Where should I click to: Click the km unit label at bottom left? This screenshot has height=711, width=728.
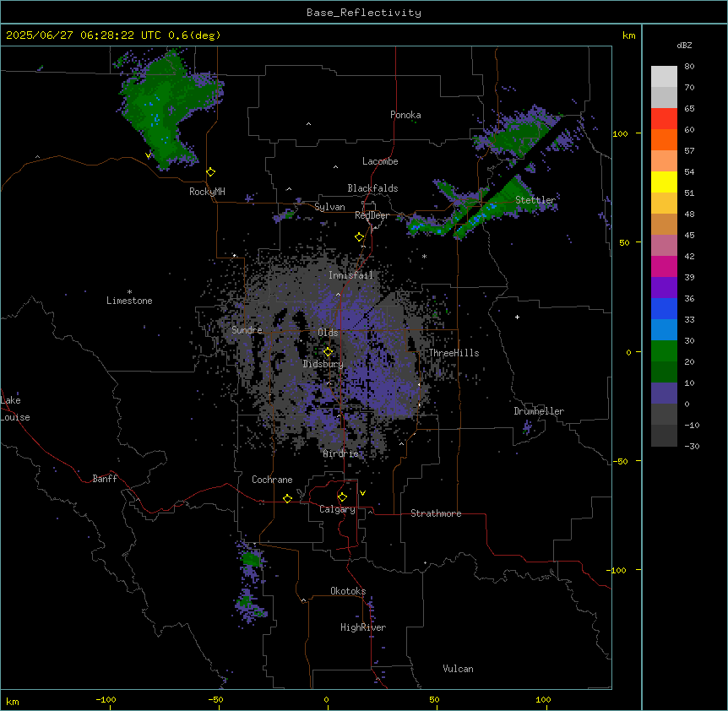click(x=13, y=701)
